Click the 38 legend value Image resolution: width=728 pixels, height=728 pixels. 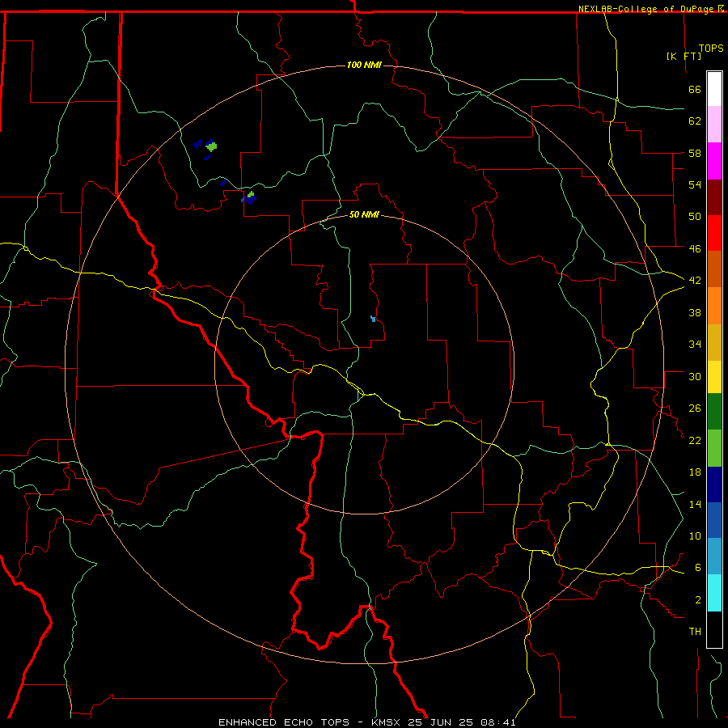[695, 312]
